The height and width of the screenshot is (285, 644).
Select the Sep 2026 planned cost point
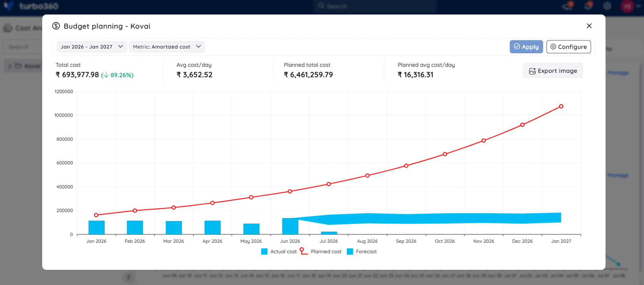(406, 166)
